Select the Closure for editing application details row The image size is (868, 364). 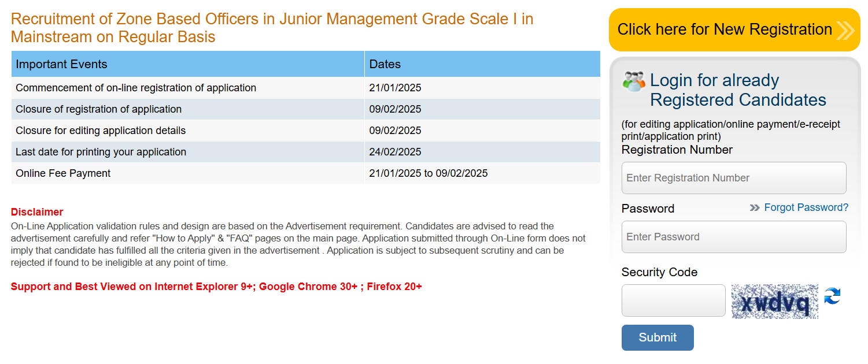[x=101, y=131]
